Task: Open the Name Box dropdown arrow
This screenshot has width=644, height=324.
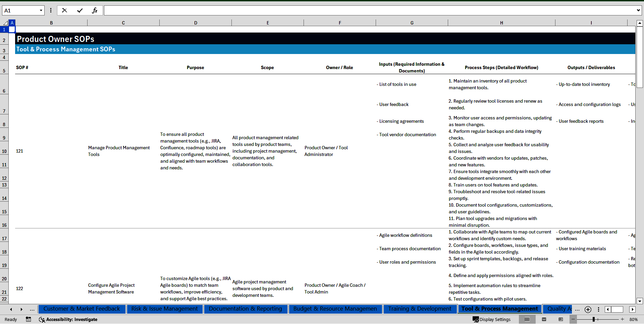Action: [41, 10]
